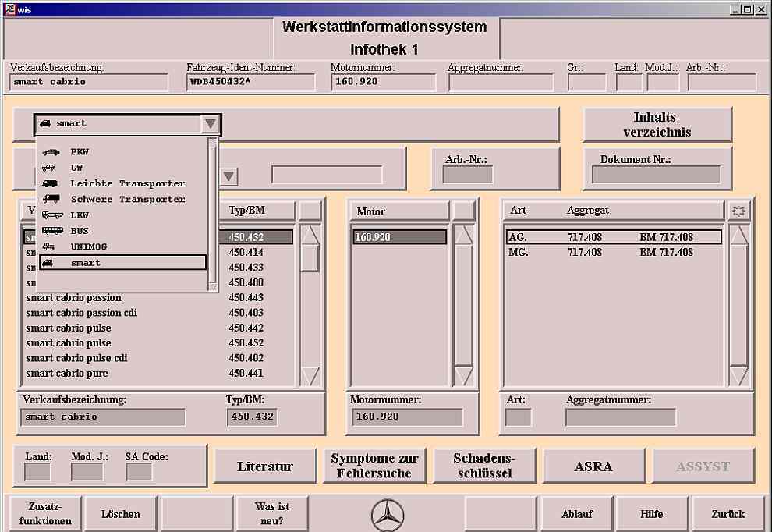
Task: Select the BUS icon entry
Action: click(x=52, y=231)
